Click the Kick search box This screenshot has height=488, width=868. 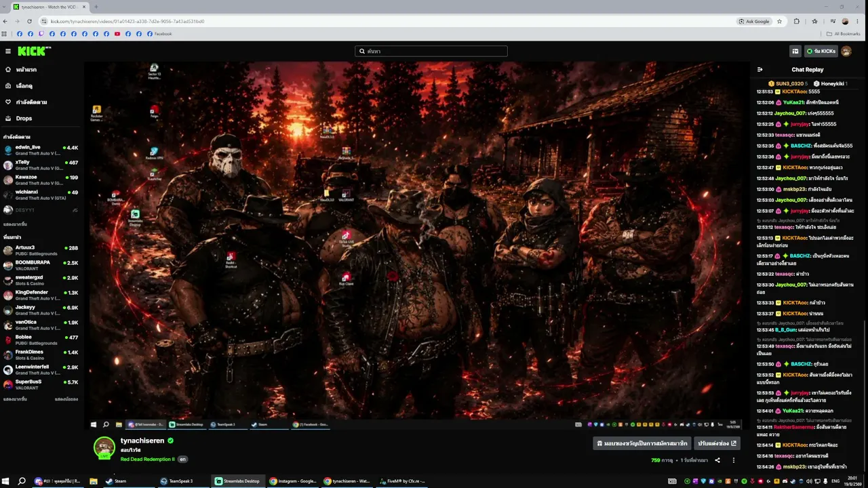431,51
